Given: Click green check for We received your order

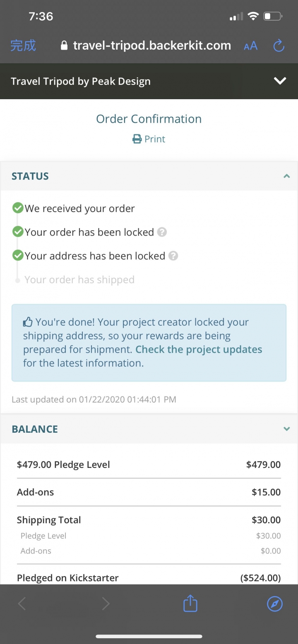Looking at the screenshot, I should (18, 208).
